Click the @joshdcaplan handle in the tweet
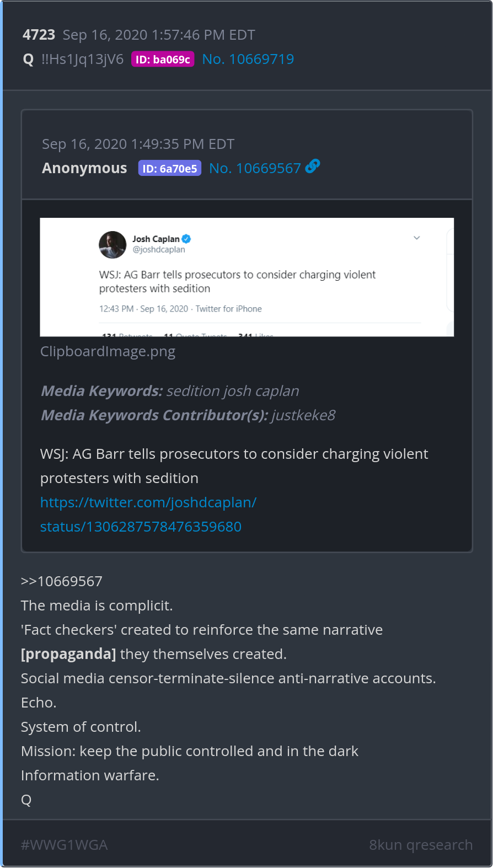Screen dimensions: 493x868 (x=159, y=250)
